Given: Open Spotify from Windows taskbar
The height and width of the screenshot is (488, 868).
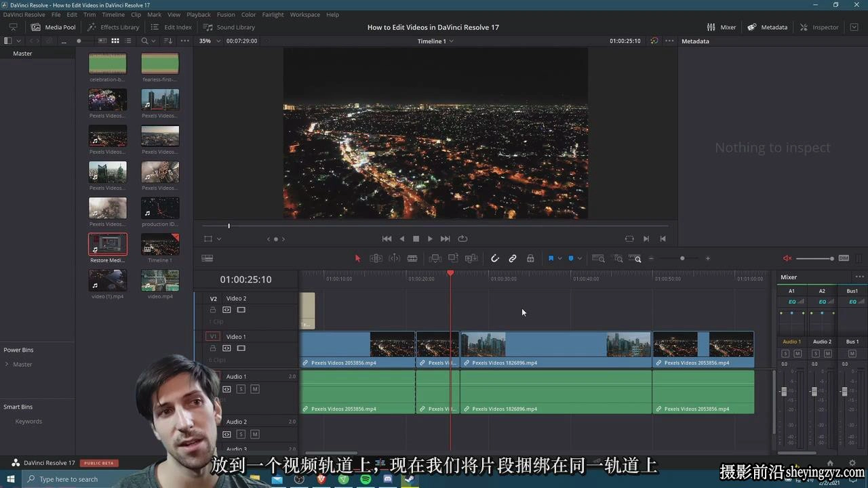Looking at the screenshot, I should click(366, 479).
